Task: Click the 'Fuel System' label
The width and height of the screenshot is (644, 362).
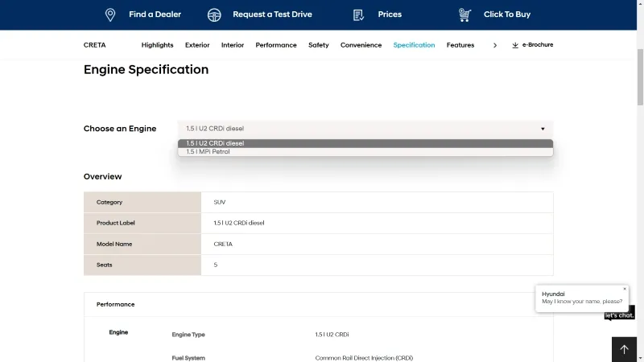Action: click(188, 358)
